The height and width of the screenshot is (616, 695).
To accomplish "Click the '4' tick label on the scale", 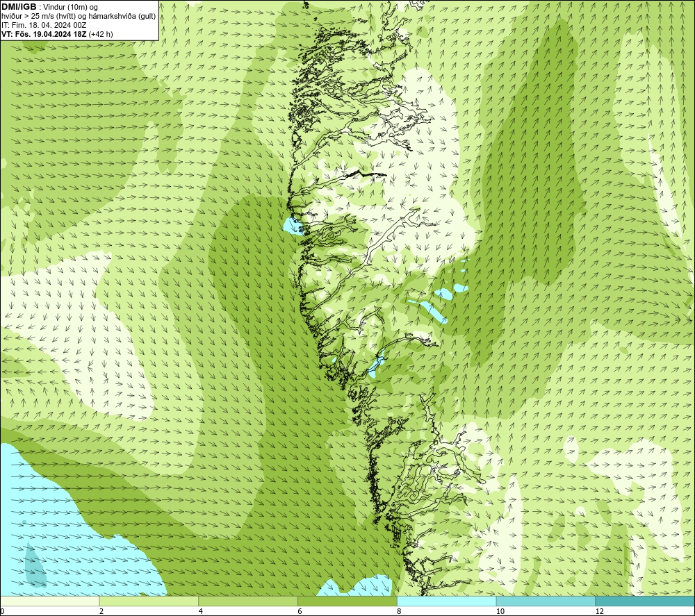I will pos(201,611).
